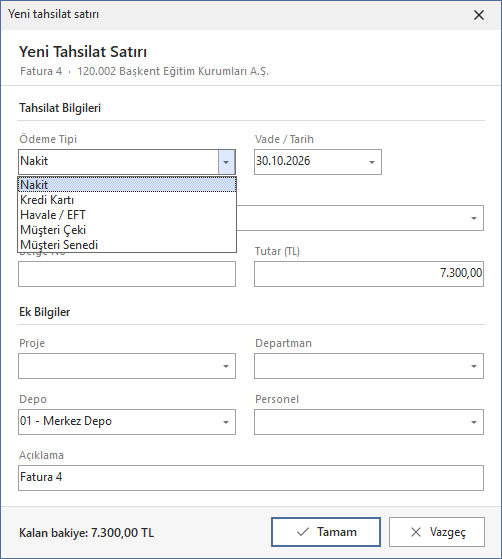Click the Yeni Tahsilat Satırı heading
The width and height of the screenshot is (502, 559).
click(83, 52)
